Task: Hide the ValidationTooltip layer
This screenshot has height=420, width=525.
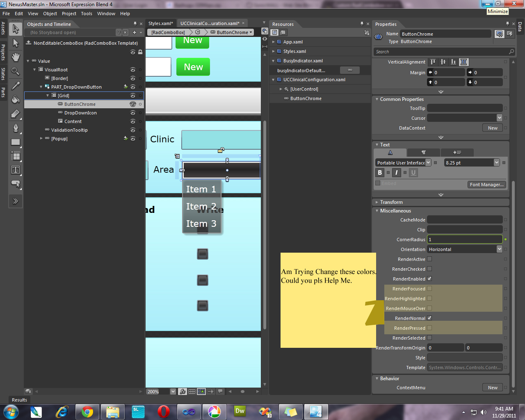Action: pyautogui.click(x=132, y=130)
